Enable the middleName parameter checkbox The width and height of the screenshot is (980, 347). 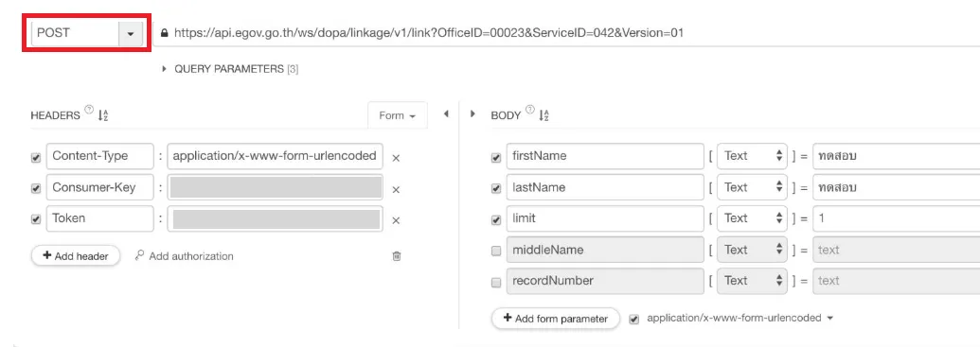(x=496, y=252)
